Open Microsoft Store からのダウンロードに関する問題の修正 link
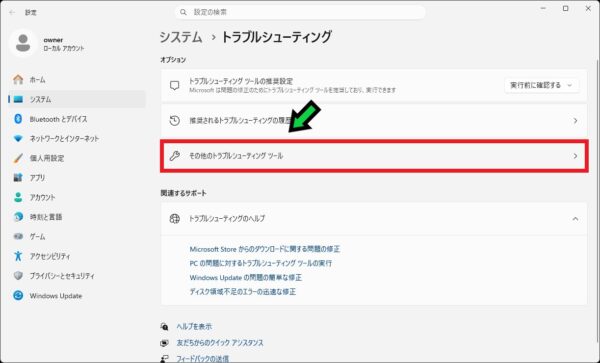 (265, 249)
